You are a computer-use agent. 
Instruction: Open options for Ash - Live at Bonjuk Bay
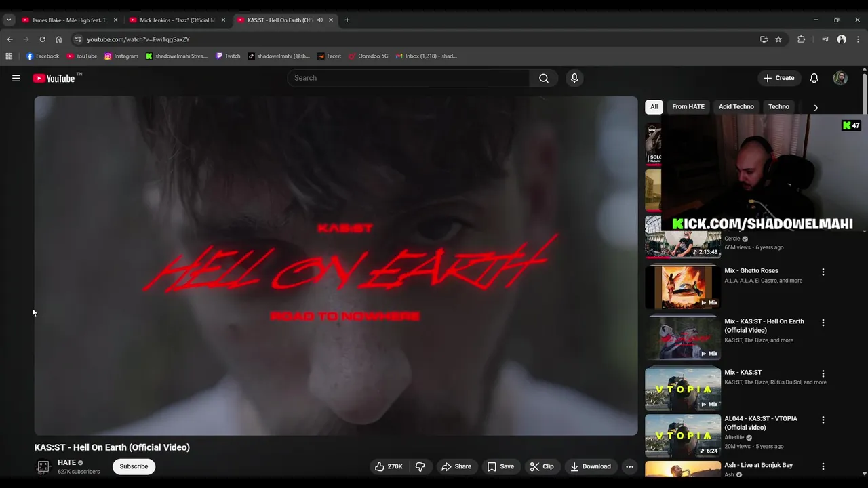tap(823, 466)
